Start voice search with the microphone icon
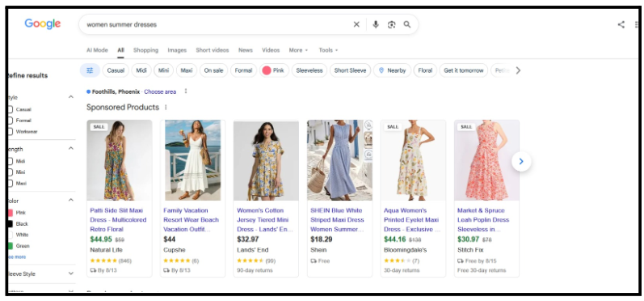This screenshot has width=644, height=301. click(x=376, y=24)
